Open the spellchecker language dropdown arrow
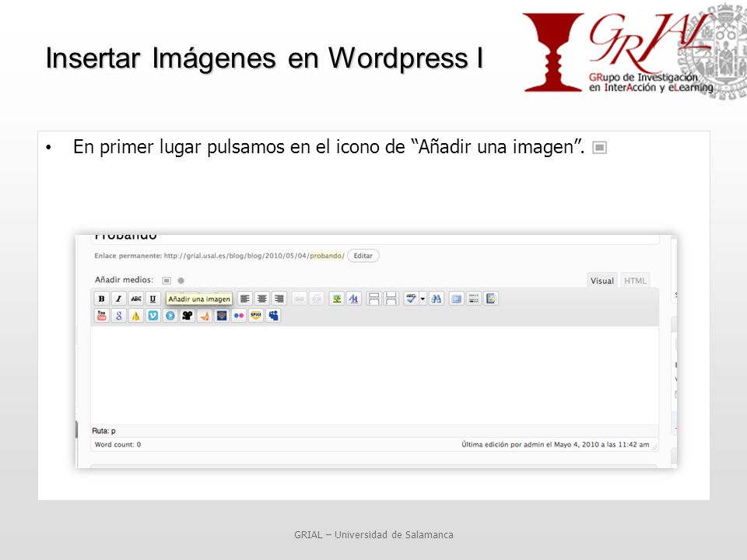 [x=423, y=299]
